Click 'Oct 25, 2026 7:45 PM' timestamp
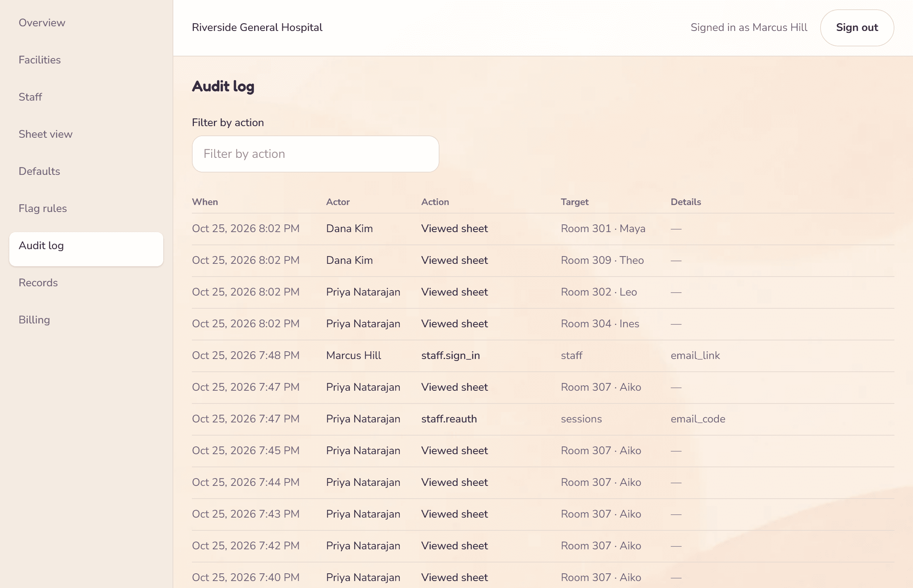 coord(246,451)
